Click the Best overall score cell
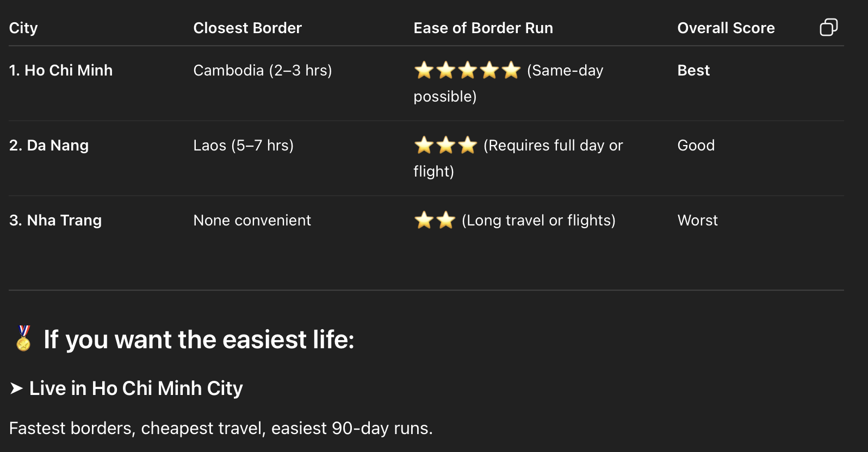868x452 pixels. tap(693, 70)
